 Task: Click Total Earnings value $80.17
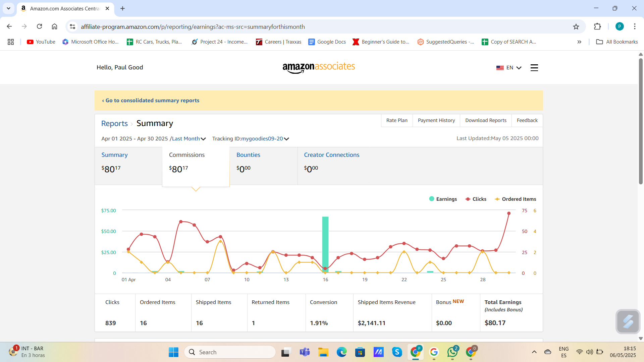pos(495,323)
